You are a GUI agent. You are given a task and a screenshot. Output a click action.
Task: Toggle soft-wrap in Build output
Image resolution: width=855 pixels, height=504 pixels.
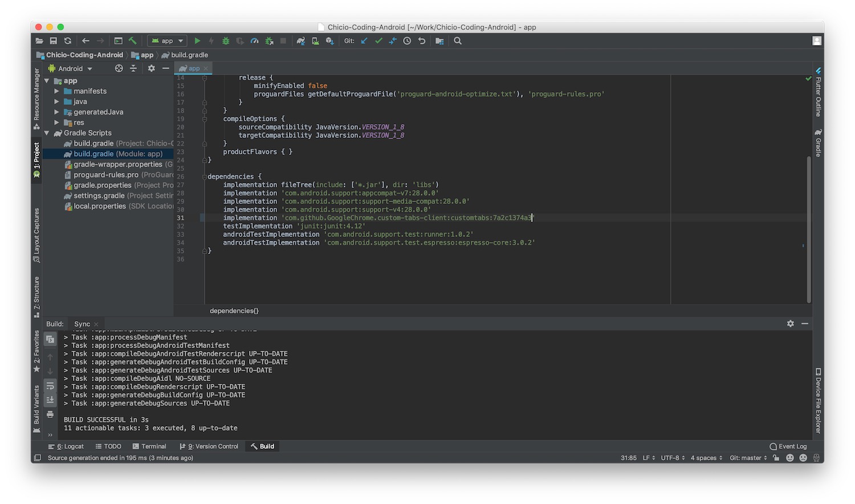pos(50,386)
